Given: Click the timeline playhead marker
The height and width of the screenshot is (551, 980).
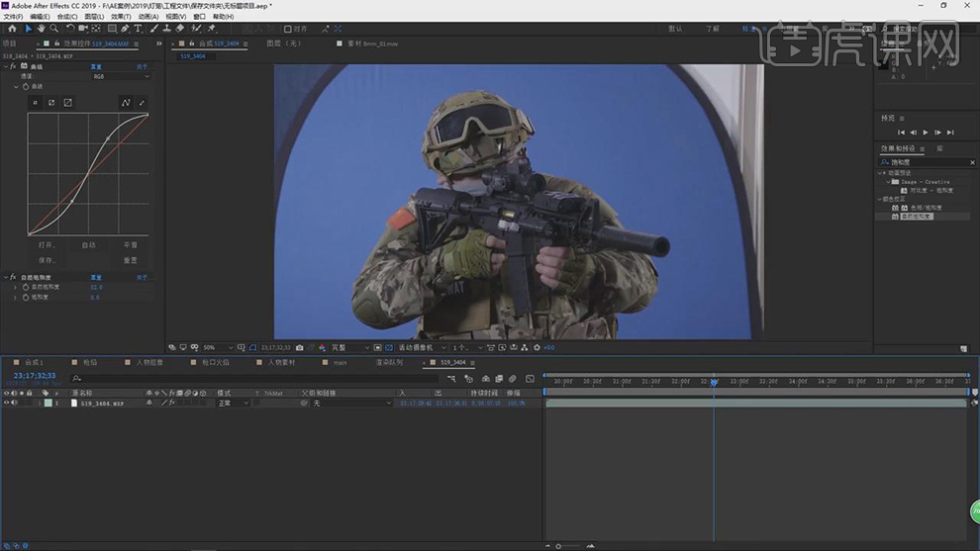Looking at the screenshot, I should pyautogui.click(x=714, y=381).
